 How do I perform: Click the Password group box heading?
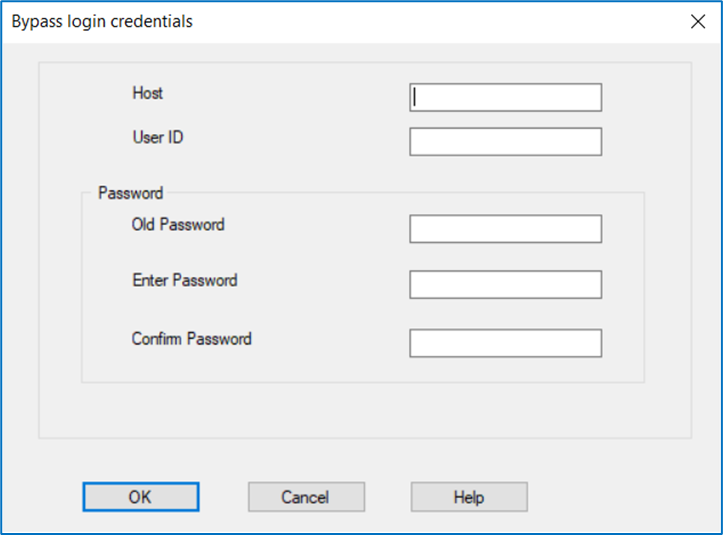point(130,193)
